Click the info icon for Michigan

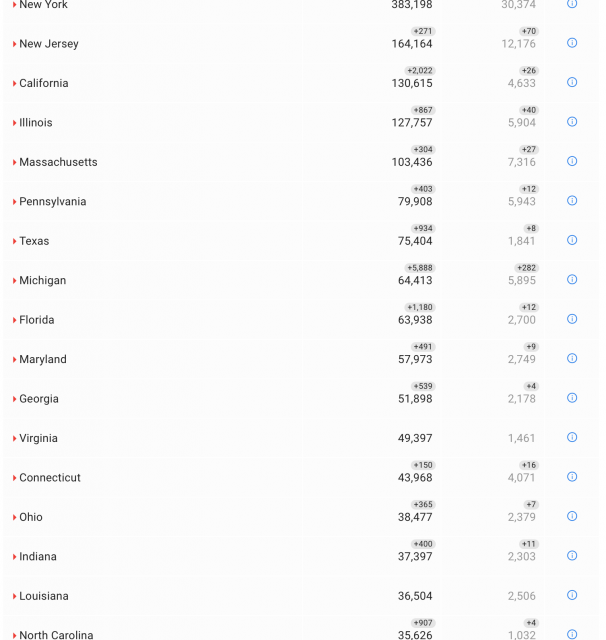tap(572, 280)
